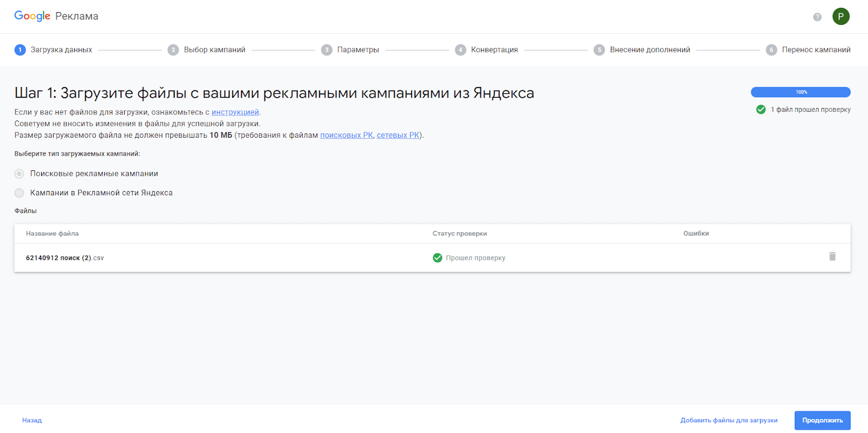Viewport: 868px width, 433px height.
Task: Delete the uploaded file with trash icon
Action: tap(832, 256)
